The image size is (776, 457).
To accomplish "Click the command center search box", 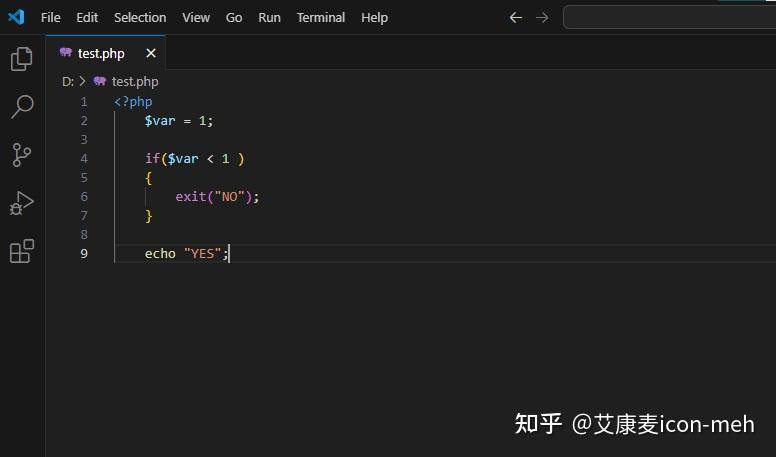I will [669, 17].
